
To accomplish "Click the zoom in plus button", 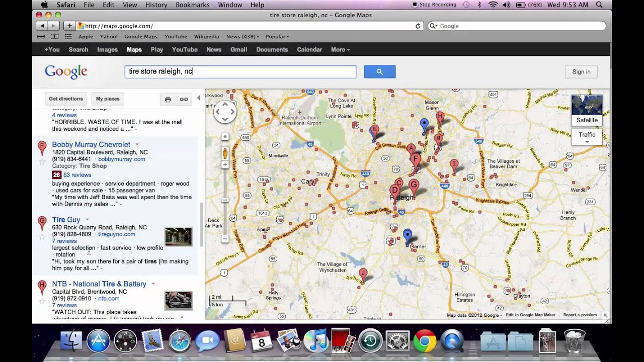I will (225, 165).
